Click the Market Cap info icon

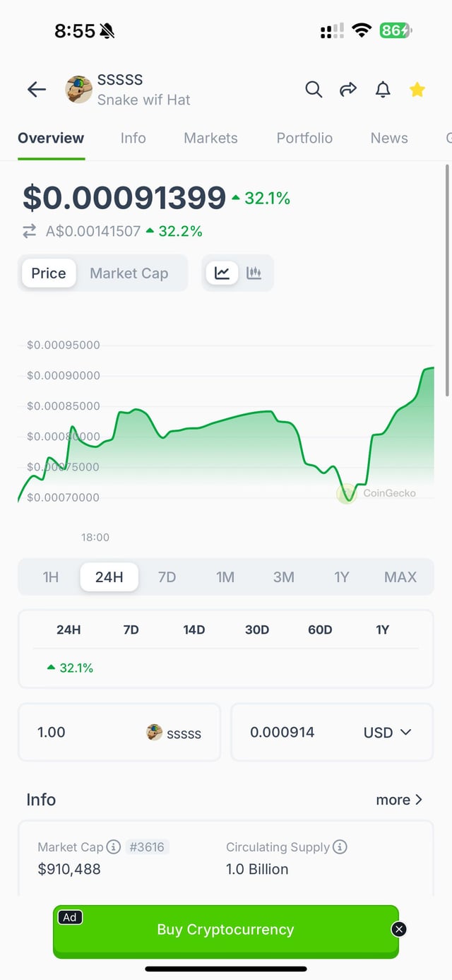[x=113, y=846]
